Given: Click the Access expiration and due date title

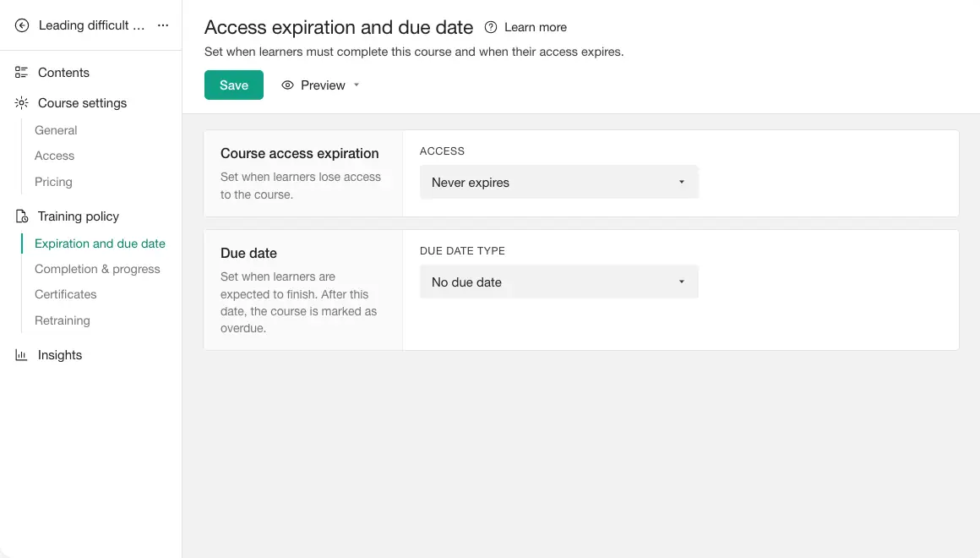Looking at the screenshot, I should [339, 28].
